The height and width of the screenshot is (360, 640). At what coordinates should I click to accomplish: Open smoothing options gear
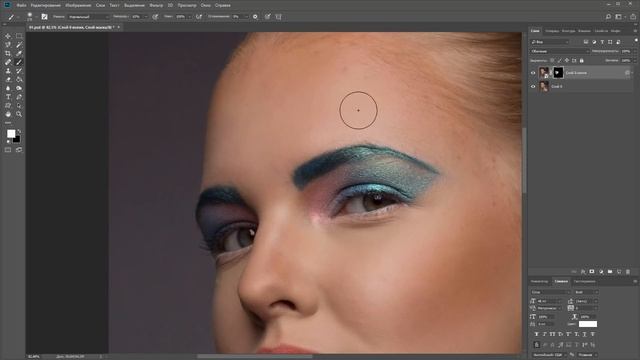tap(255, 17)
